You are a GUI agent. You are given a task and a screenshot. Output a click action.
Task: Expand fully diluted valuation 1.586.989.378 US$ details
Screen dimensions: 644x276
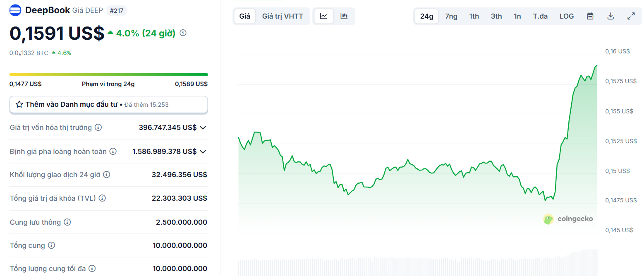[x=203, y=151]
